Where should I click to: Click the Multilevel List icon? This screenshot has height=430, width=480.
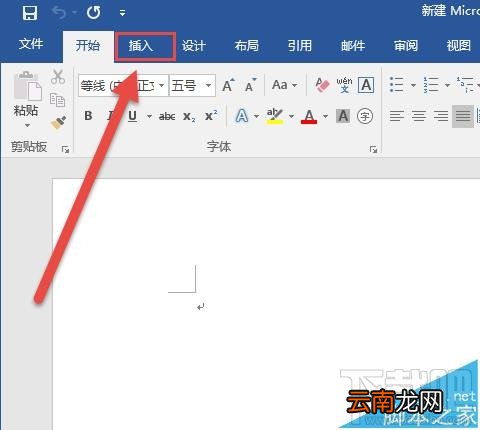point(466,85)
